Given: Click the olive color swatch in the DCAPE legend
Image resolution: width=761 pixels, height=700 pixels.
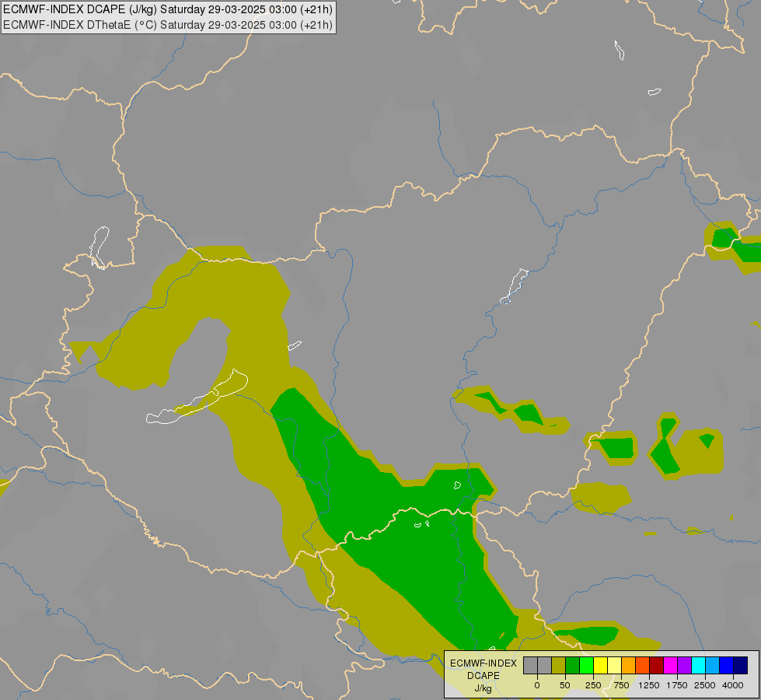Looking at the screenshot, I should tap(559, 665).
